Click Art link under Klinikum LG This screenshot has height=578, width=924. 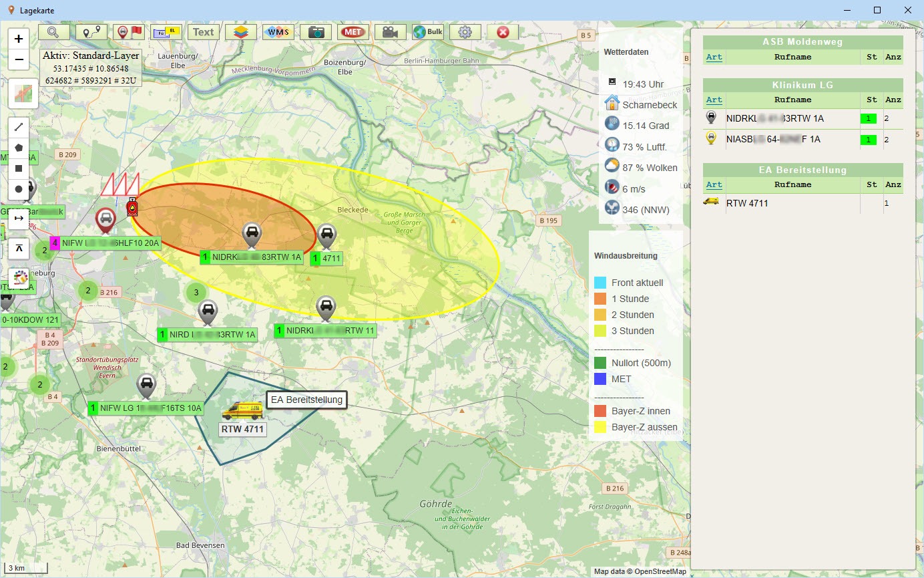(x=714, y=100)
